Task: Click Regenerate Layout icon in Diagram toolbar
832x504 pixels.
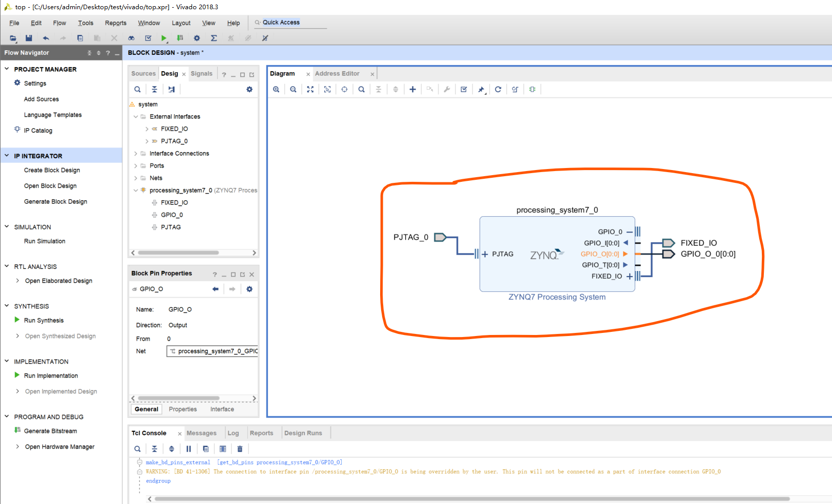Action: (x=498, y=89)
